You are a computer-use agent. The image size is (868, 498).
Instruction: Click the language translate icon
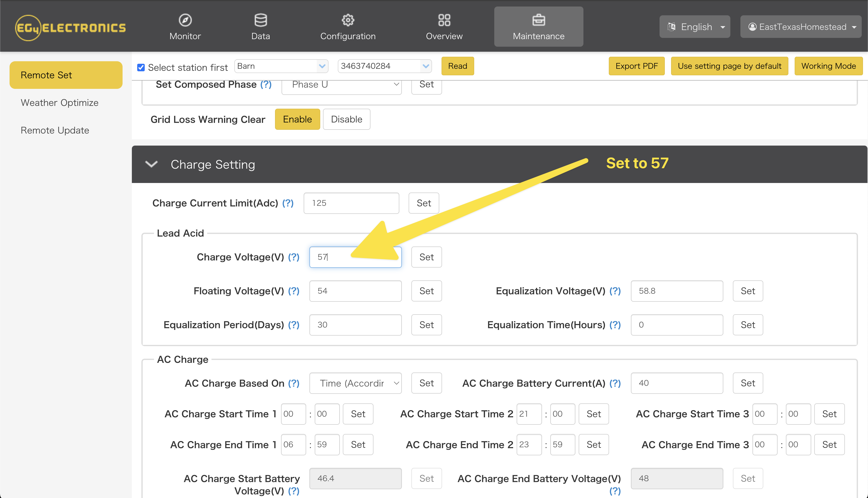671,27
